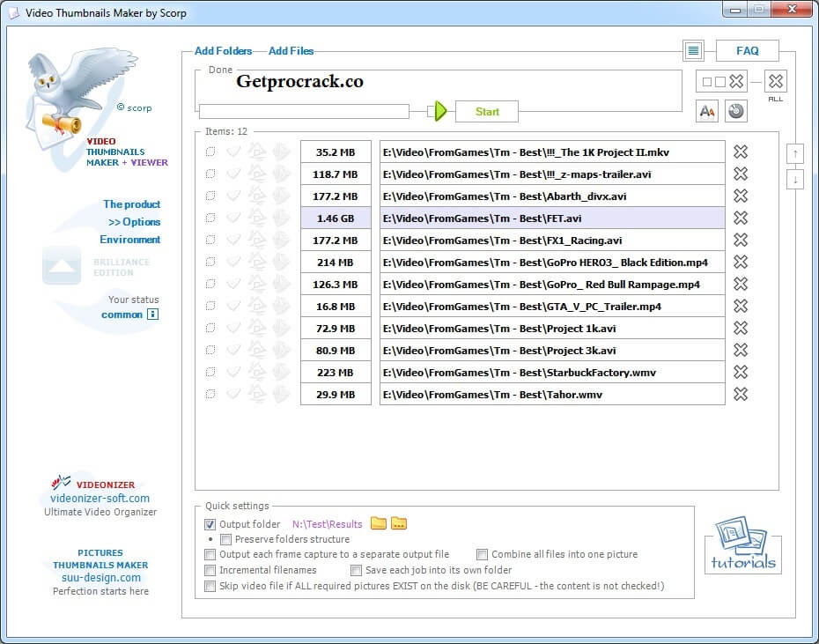819x644 pixels.
Task: Remove StarbuckFactory.wmv from list
Action: coord(740,372)
